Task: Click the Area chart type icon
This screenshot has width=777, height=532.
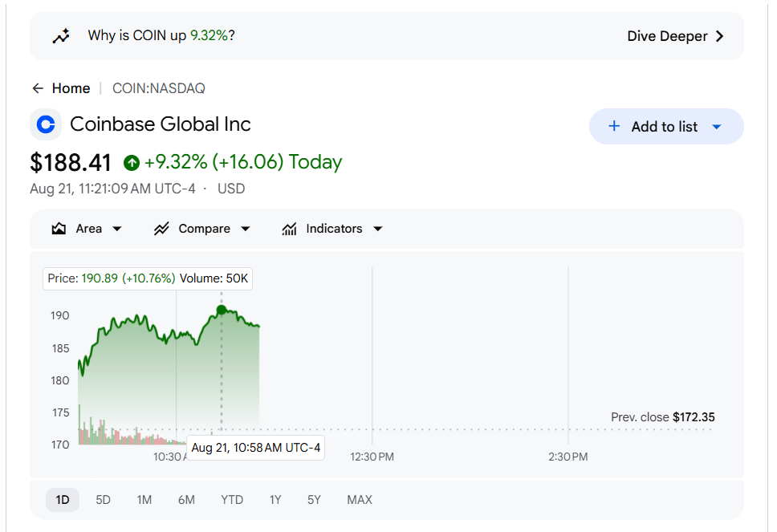Action: 59,229
